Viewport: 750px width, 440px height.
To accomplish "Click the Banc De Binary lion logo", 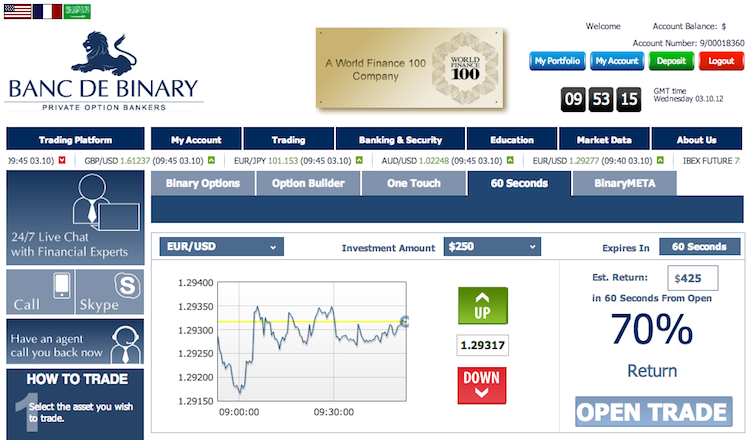I will tap(104, 72).
